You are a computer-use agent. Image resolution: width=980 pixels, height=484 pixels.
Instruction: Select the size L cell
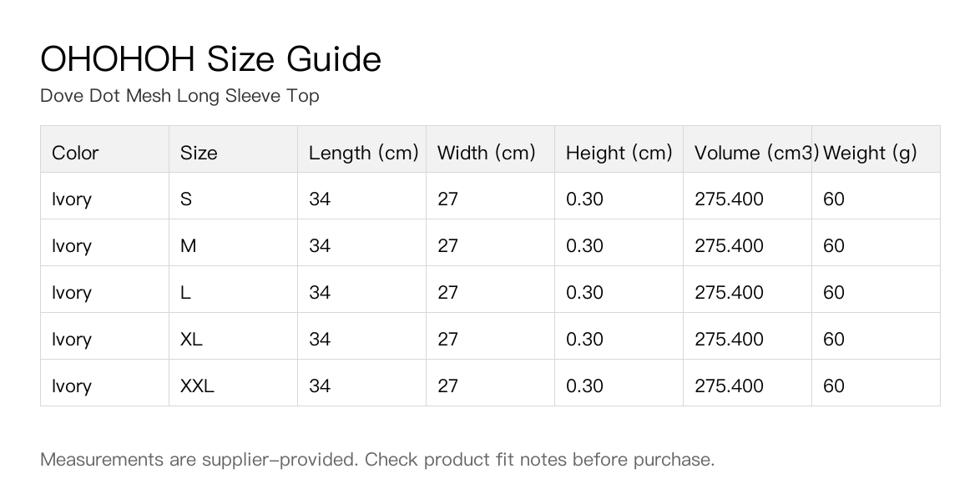pos(233,290)
